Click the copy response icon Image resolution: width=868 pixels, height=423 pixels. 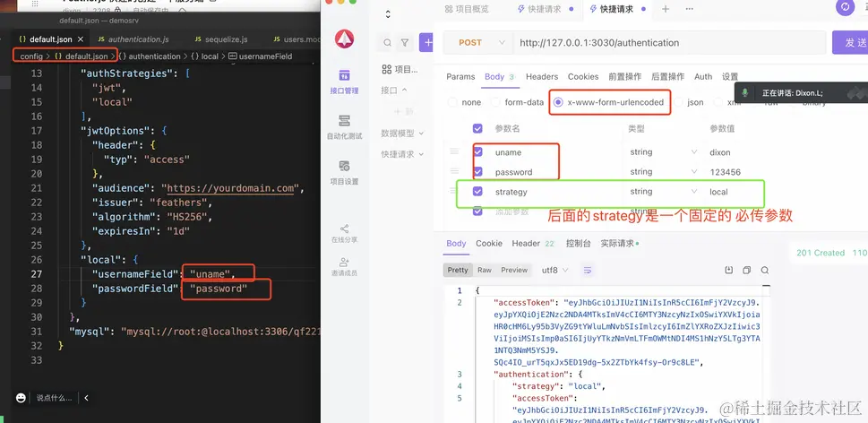746,270
